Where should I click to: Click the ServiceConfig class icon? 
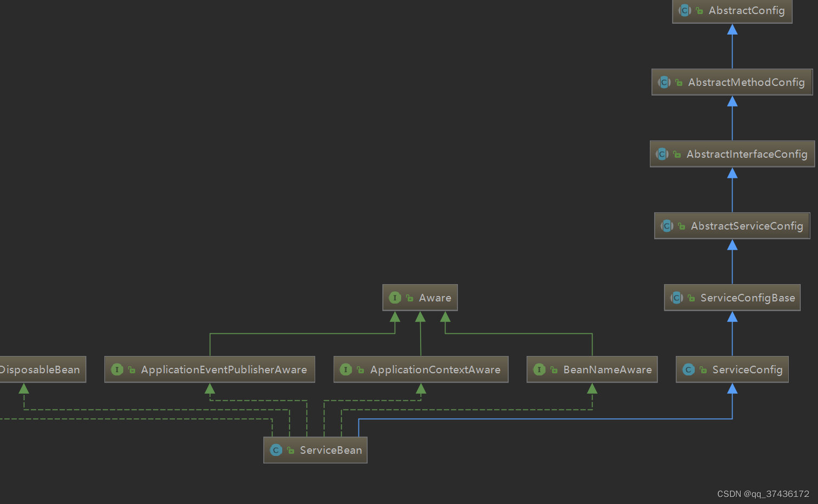pyautogui.click(x=688, y=369)
